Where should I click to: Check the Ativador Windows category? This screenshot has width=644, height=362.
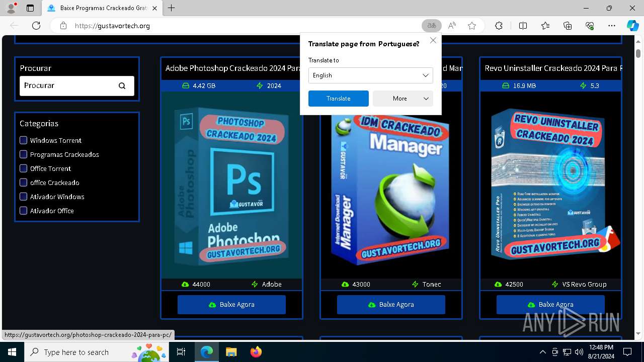[x=23, y=197]
